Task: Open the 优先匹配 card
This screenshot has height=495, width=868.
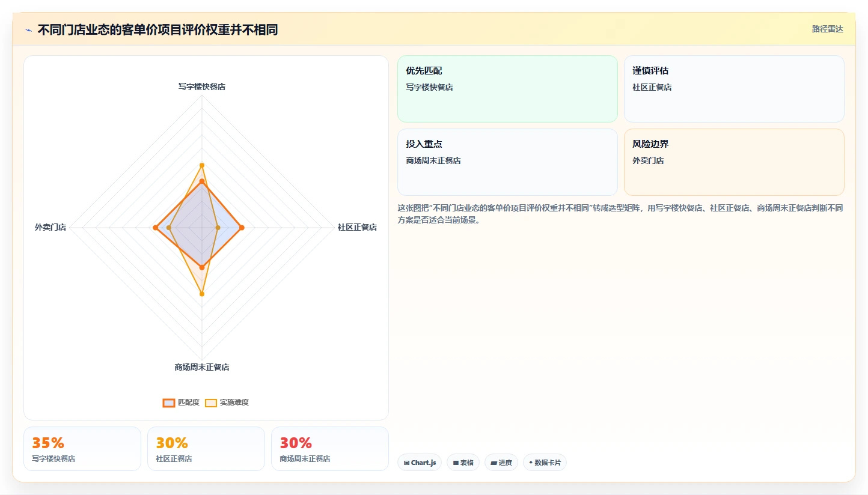Action: coord(507,89)
